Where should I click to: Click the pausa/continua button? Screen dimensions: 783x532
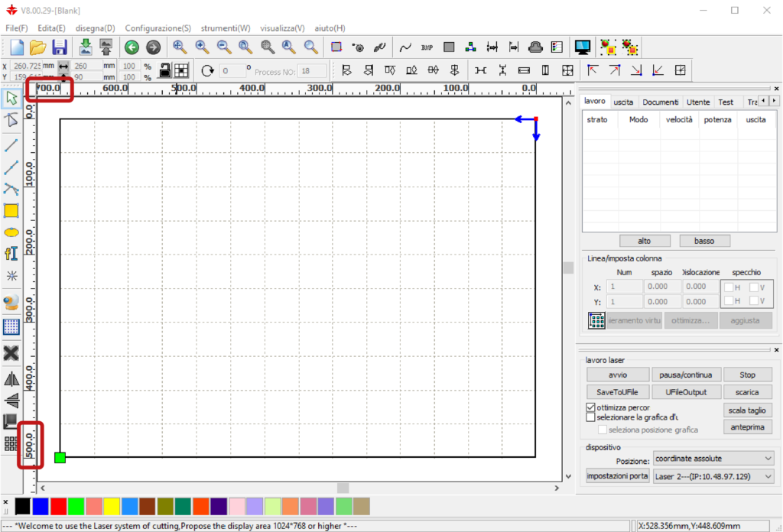[685, 375]
